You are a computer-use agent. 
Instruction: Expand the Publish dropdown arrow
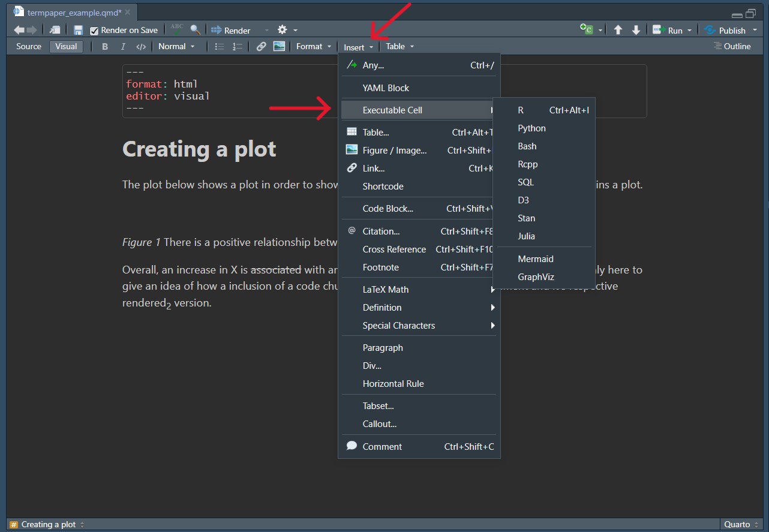[x=755, y=30]
